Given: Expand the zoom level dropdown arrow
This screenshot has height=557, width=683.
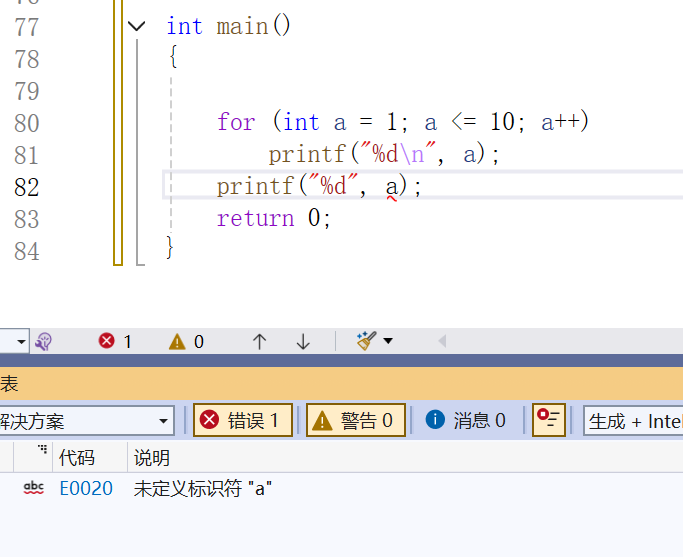Looking at the screenshot, I should point(21,341).
